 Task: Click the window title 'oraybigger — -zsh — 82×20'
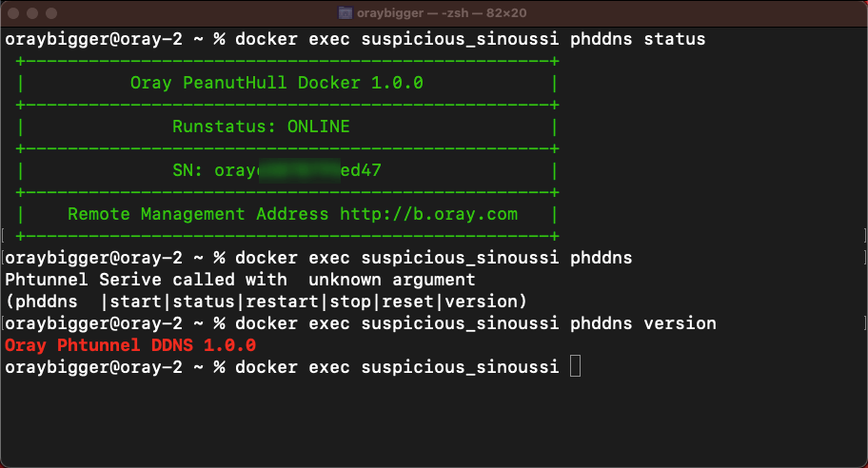tap(442, 12)
